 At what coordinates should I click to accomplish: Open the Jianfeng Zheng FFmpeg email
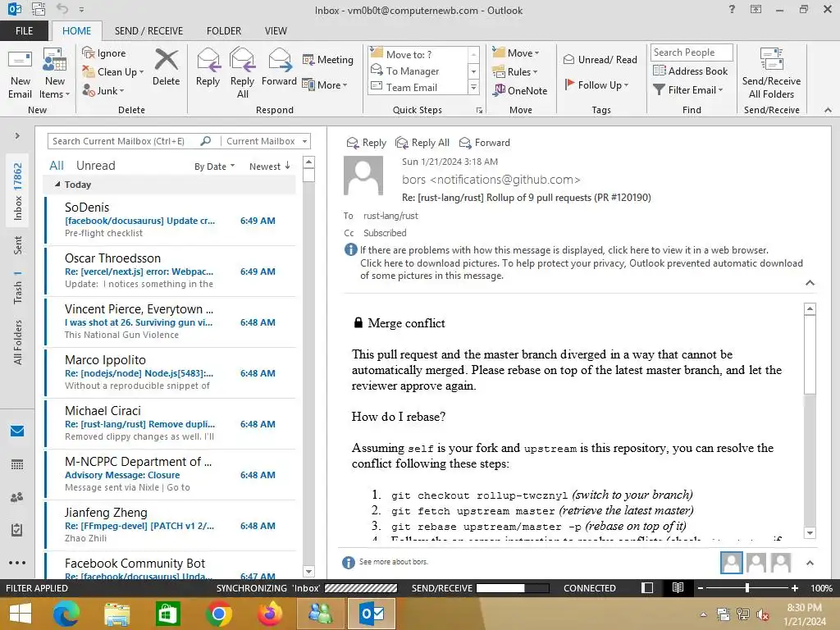click(171, 526)
